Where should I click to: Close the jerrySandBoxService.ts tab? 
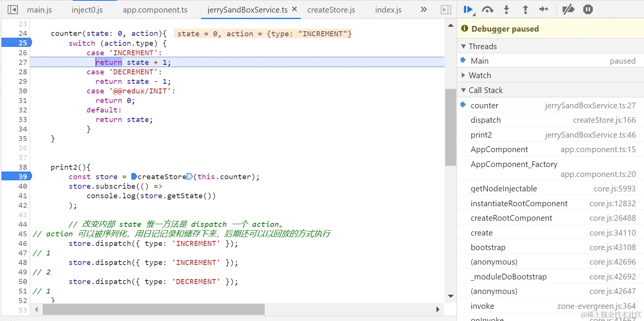(294, 9)
